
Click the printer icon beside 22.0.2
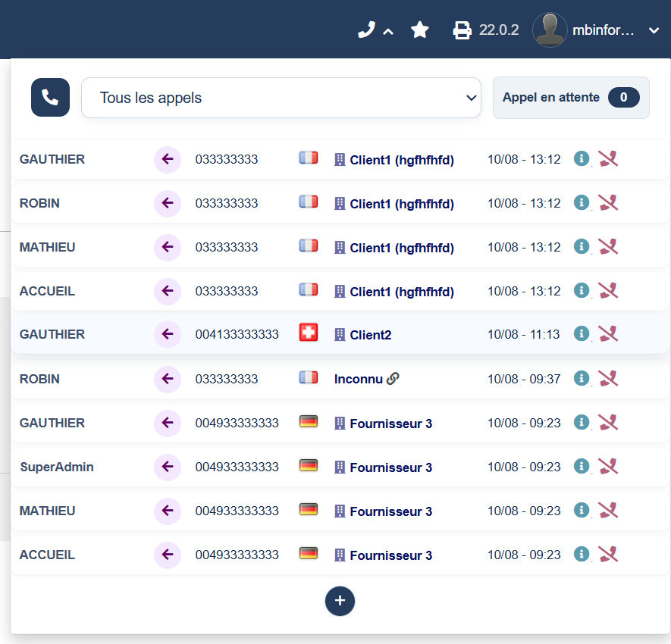click(x=462, y=30)
